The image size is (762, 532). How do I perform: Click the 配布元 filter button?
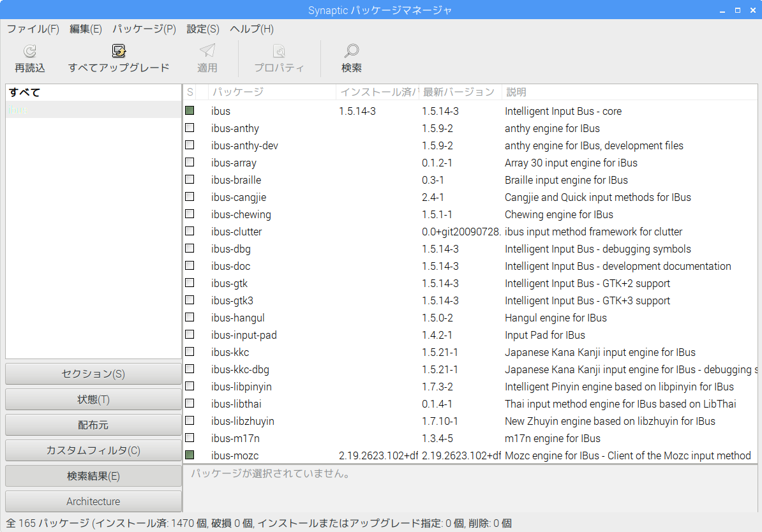pos(93,425)
